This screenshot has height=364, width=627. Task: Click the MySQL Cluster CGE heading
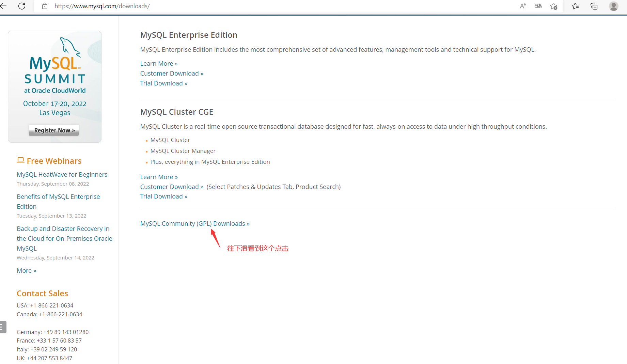177,112
